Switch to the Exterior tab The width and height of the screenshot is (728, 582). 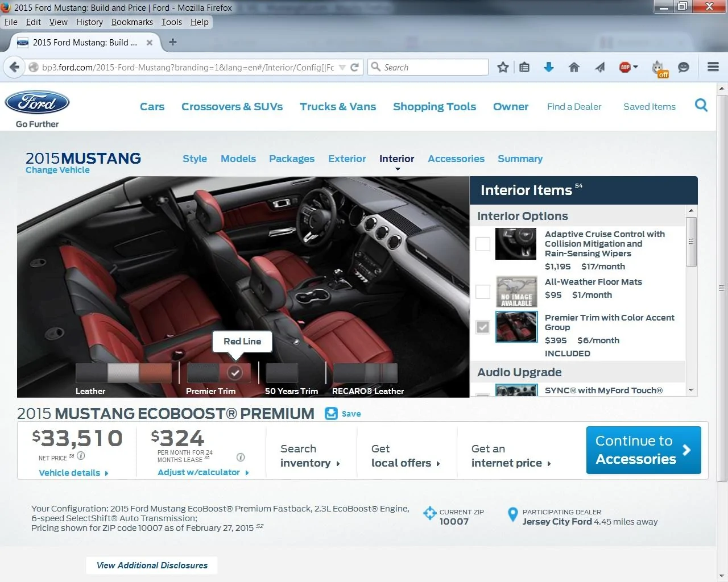[x=347, y=159]
